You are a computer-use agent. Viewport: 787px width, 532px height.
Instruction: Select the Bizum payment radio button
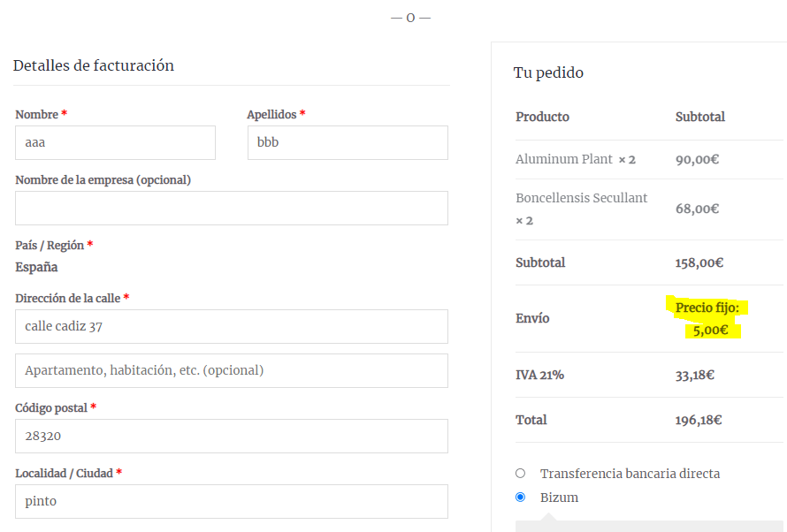(521, 498)
